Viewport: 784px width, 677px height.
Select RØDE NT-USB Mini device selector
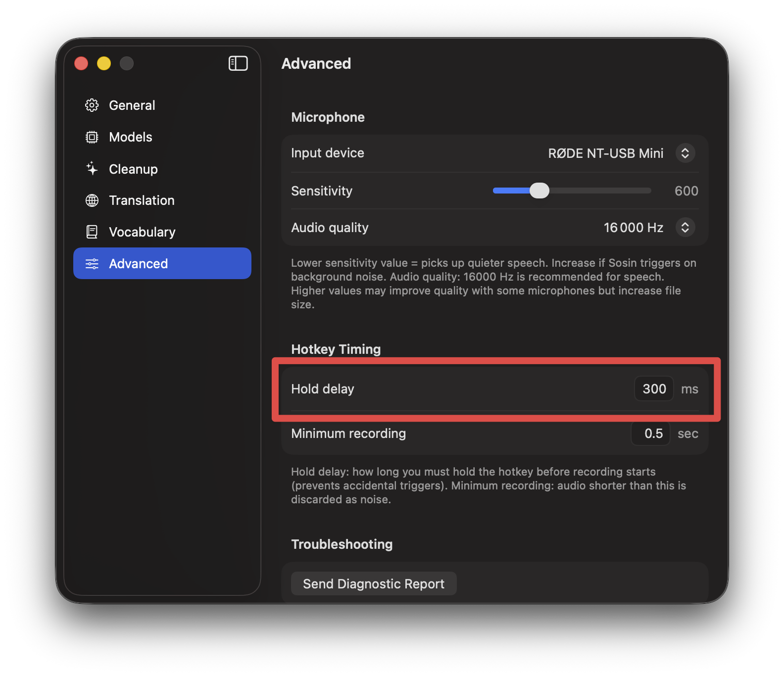pyautogui.click(x=605, y=153)
